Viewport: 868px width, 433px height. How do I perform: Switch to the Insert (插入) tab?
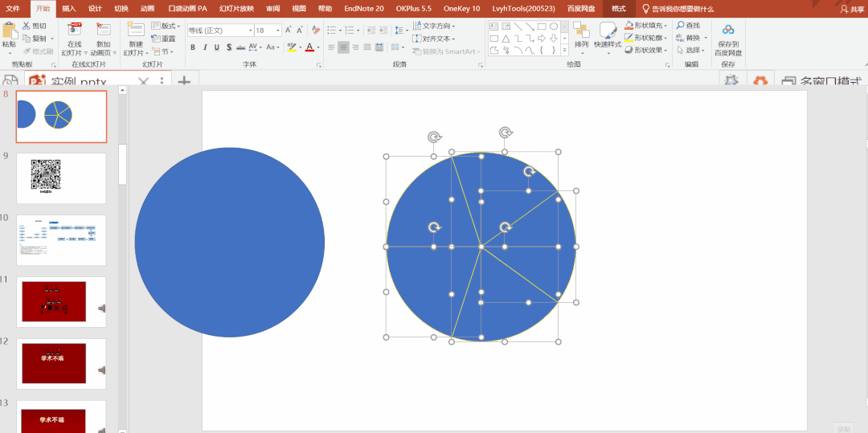(x=69, y=8)
